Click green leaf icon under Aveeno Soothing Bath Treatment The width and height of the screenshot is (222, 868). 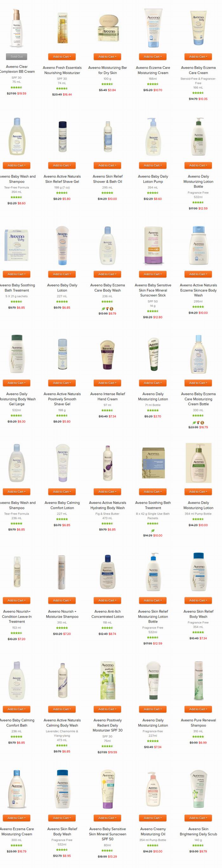(x=153, y=530)
